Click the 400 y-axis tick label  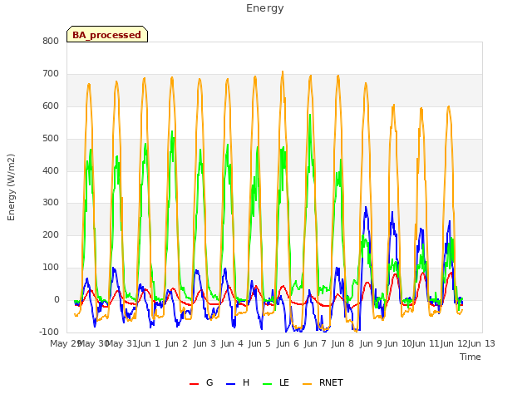click(x=51, y=170)
